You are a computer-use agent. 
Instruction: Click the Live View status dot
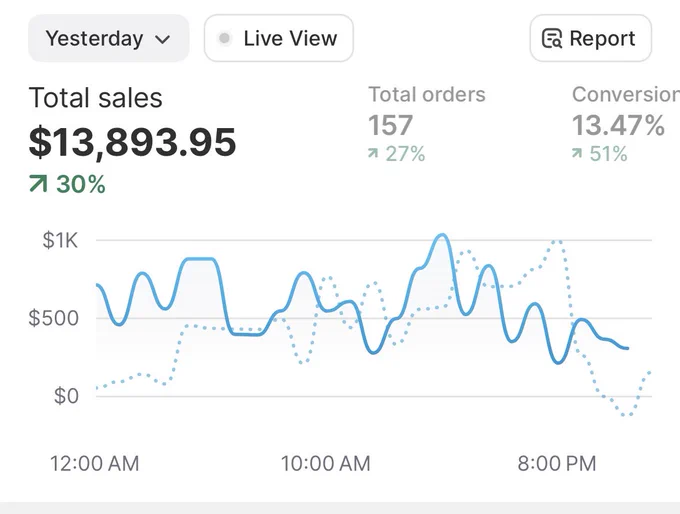(224, 38)
